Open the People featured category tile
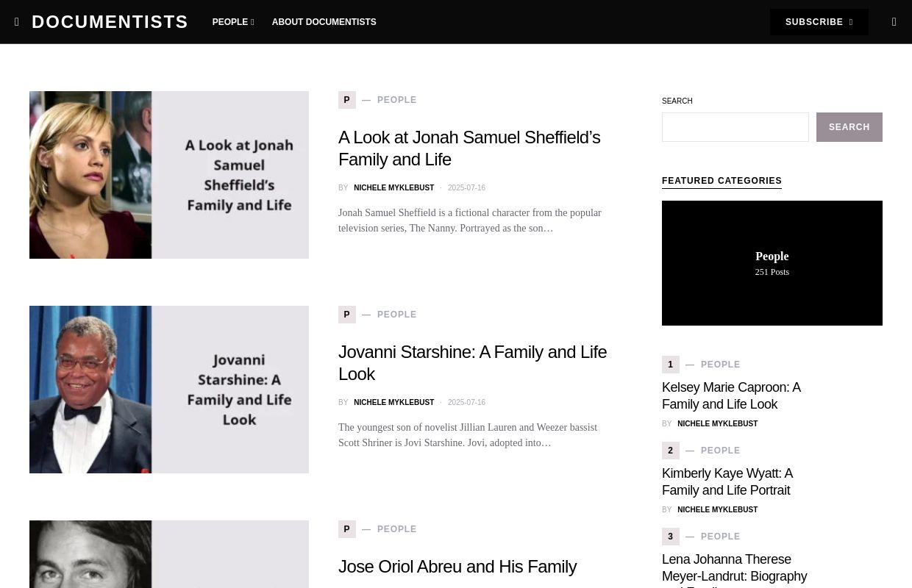 tap(772, 263)
